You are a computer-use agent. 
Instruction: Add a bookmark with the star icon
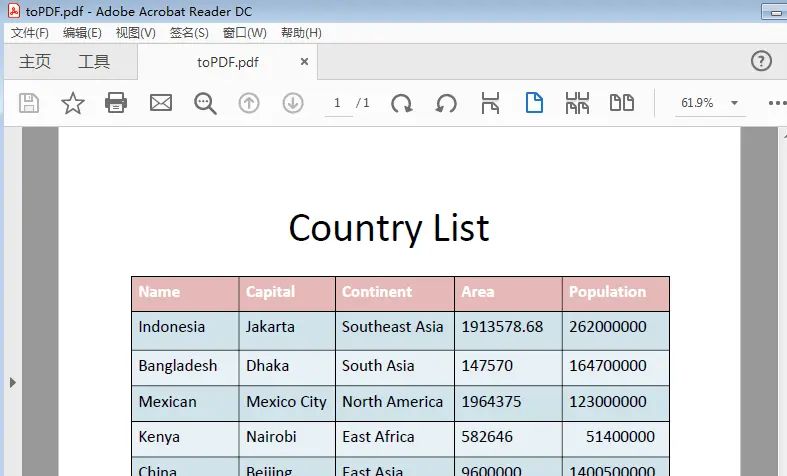(73, 103)
